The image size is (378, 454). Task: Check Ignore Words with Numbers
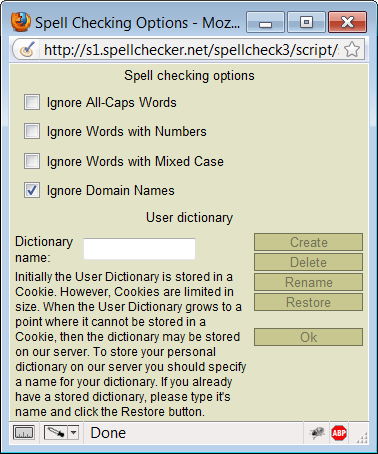[x=32, y=131]
